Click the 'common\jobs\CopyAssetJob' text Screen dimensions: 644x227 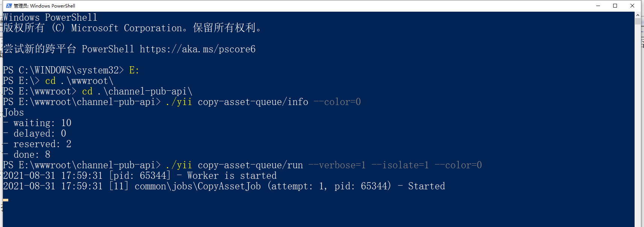click(x=197, y=186)
